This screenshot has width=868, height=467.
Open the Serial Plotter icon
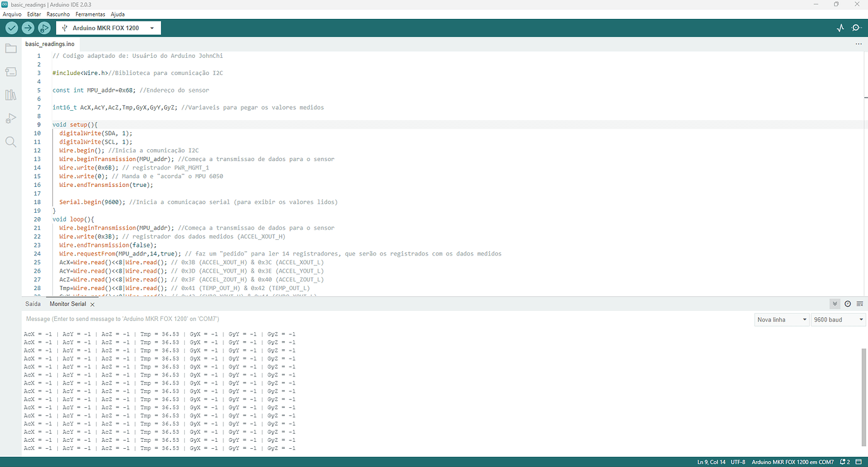point(840,28)
